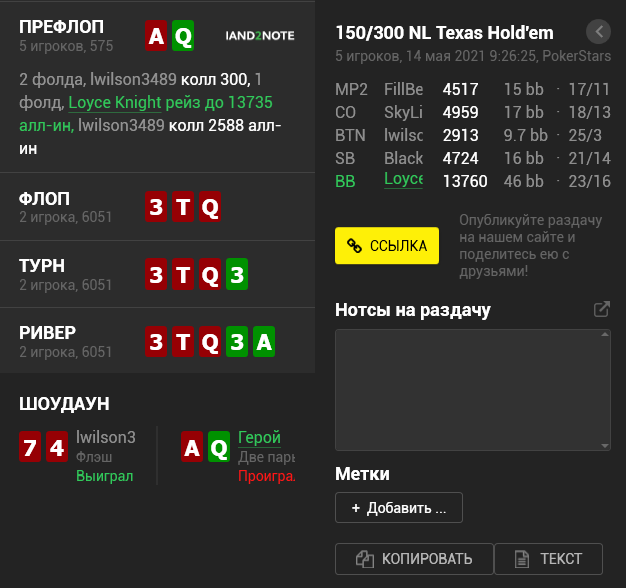Click notes scrollbar up arrow
Screen dimensions: 626x588
coord(605,335)
